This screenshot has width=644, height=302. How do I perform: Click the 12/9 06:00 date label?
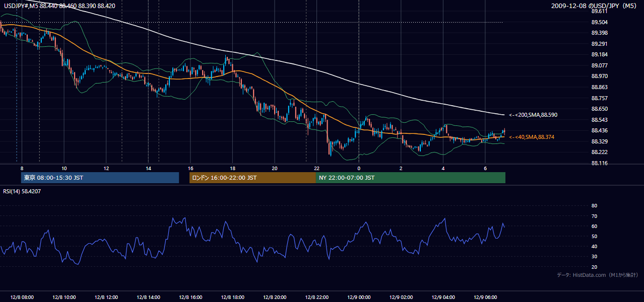(x=485, y=297)
